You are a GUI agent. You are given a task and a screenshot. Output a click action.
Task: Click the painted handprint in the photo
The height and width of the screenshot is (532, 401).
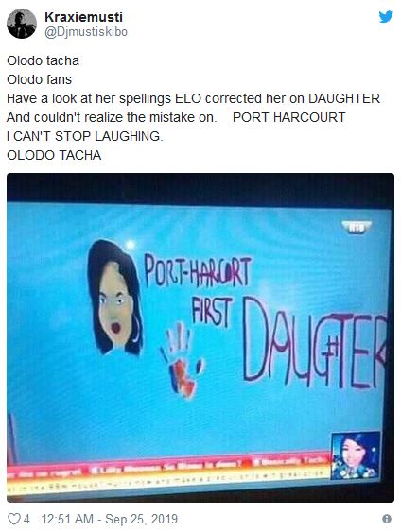(183, 360)
